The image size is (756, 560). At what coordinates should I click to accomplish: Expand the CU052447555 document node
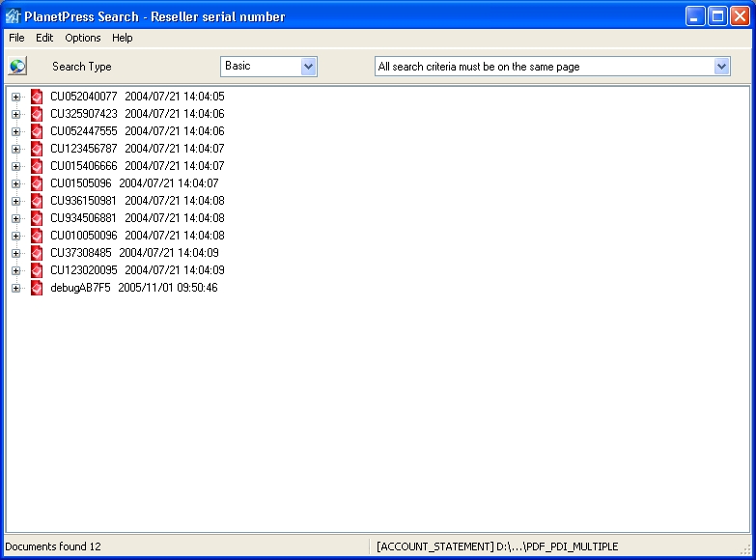tap(15, 131)
